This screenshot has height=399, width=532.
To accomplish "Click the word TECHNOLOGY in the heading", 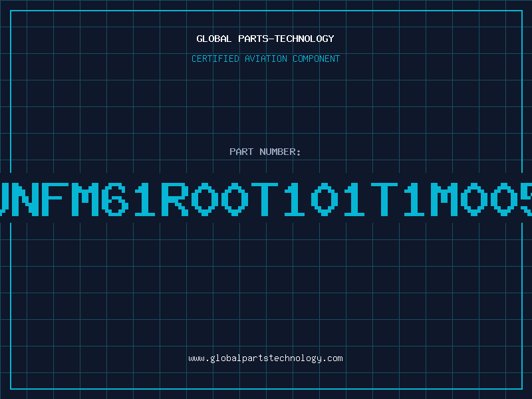I will [x=305, y=39].
